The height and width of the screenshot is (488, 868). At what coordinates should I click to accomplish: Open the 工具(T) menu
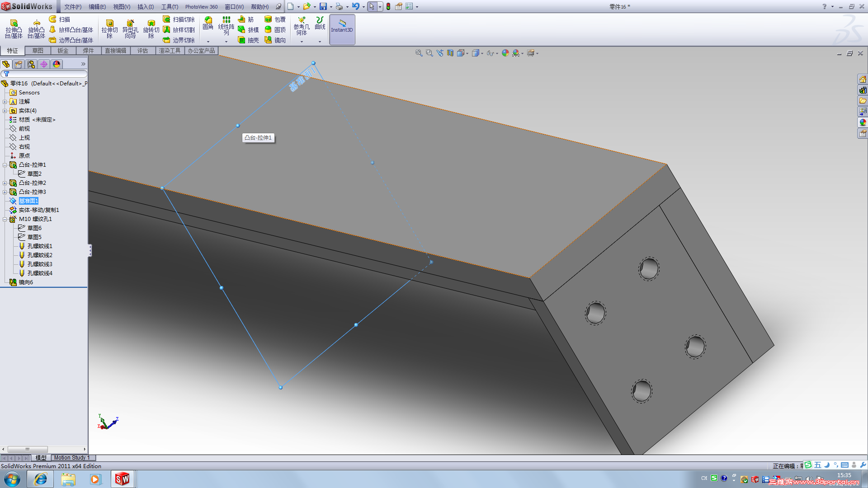tap(170, 7)
